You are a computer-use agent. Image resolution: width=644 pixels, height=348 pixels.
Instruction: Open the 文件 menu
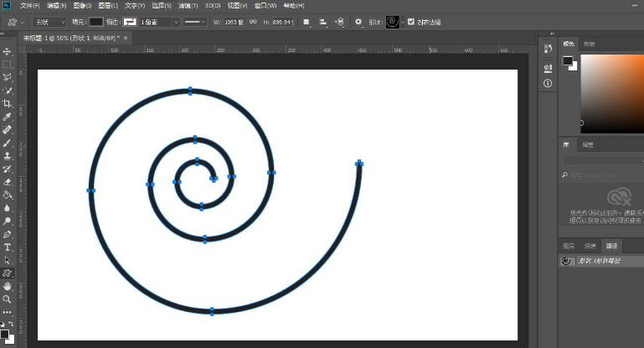pos(30,6)
